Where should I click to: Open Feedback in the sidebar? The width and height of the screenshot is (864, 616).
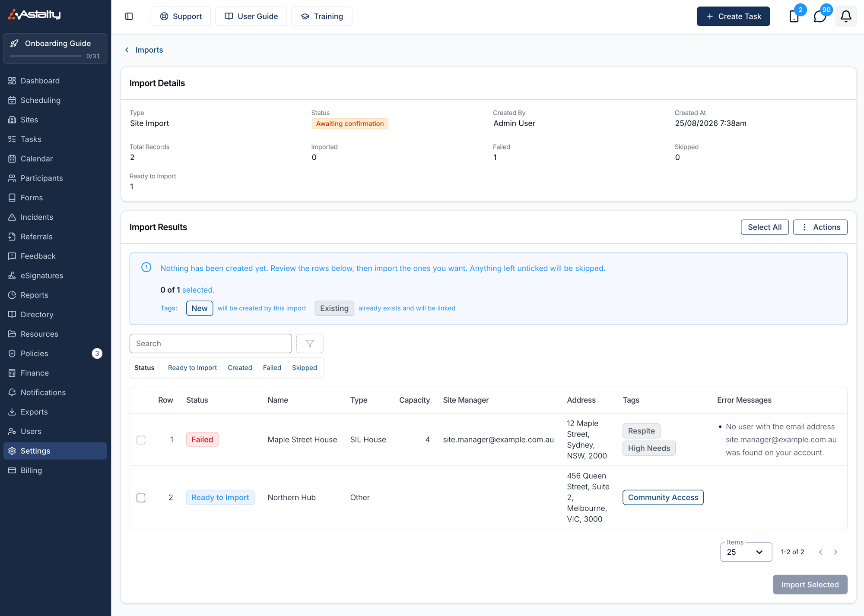(55, 256)
